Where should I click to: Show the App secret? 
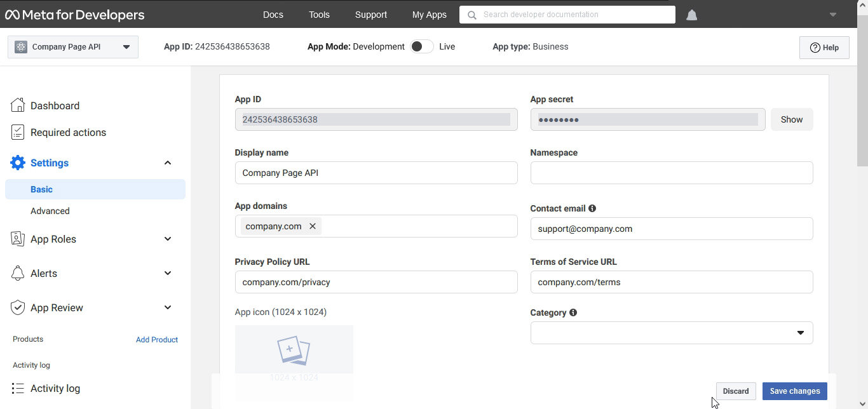tap(792, 119)
